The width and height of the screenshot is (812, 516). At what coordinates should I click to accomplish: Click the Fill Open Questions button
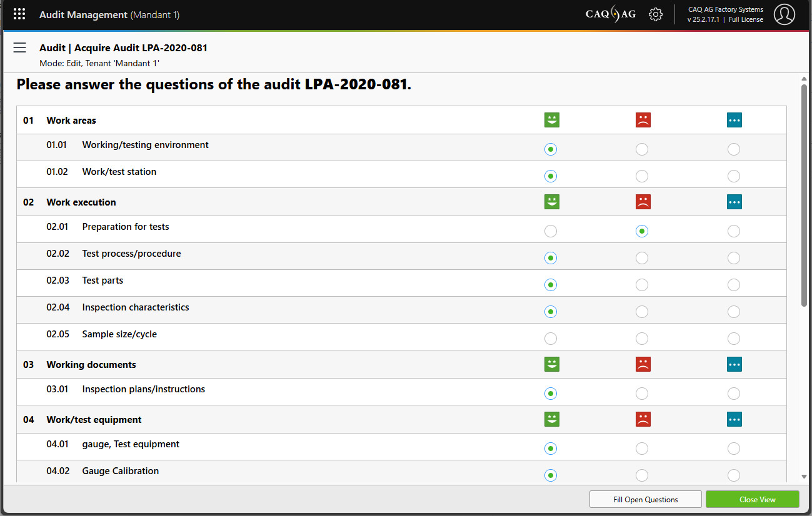(x=645, y=499)
